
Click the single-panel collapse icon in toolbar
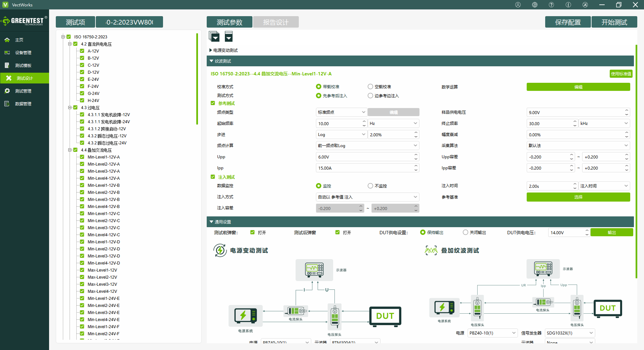pyautogui.click(x=229, y=36)
